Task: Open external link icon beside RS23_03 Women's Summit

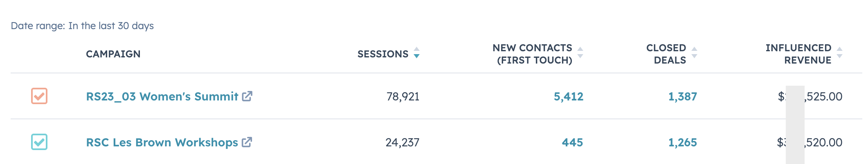Action: 247,96
